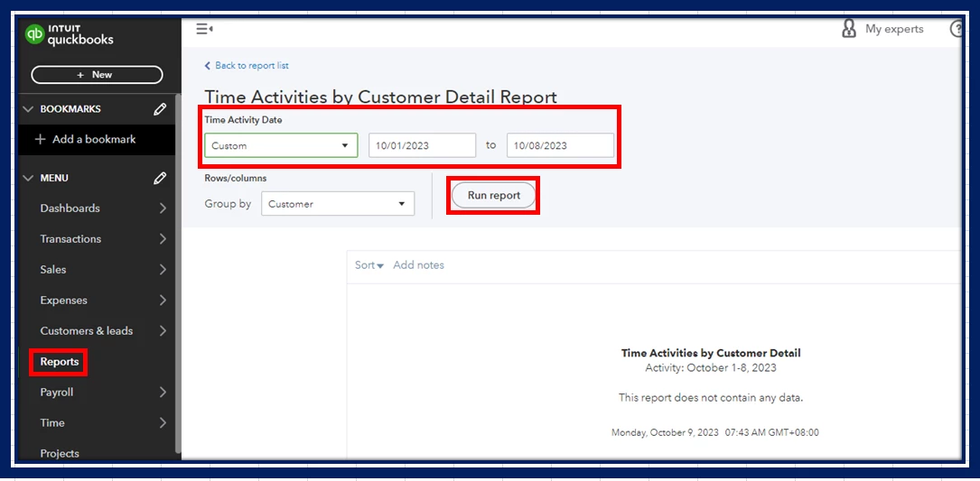Click the Time Activities by Customer Detail title
The height and width of the screenshot is (481, 980).
tap(711, 353)
